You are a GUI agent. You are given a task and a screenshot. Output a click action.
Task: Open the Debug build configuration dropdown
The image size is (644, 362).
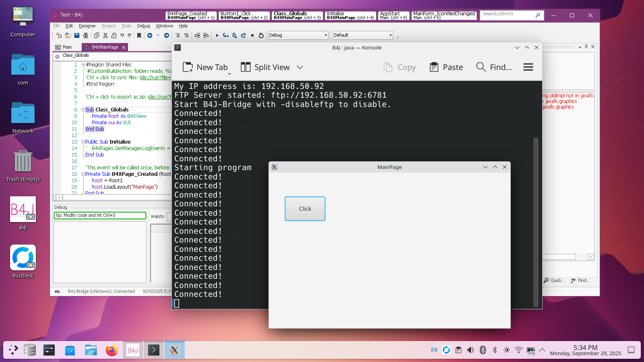(x=298, y=35)
